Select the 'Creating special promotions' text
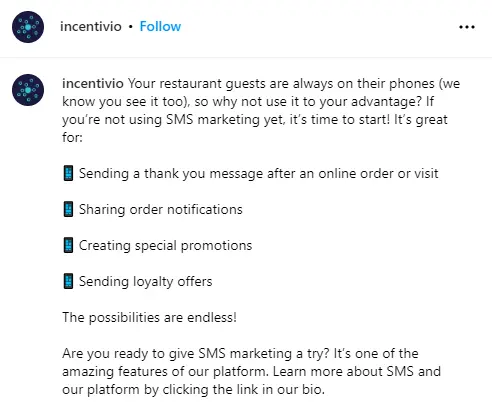The width and height of the screenshot is (492, 404). click(165, 246)
